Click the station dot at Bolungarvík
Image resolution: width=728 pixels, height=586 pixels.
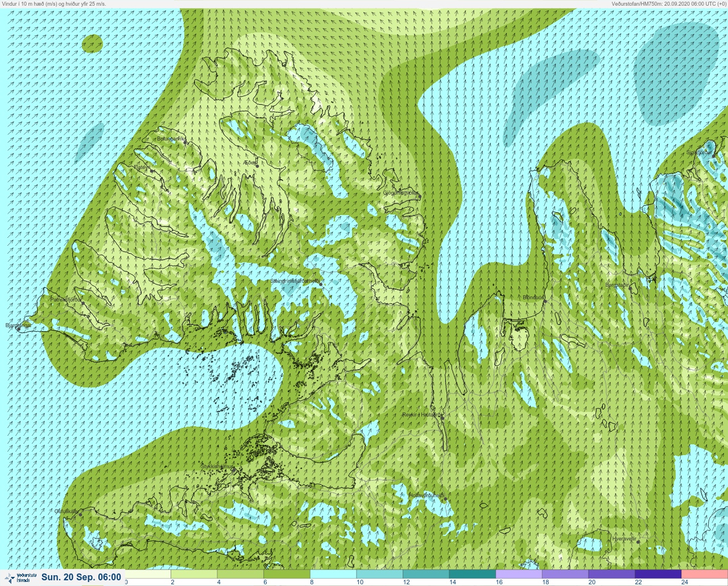point(185,142)
